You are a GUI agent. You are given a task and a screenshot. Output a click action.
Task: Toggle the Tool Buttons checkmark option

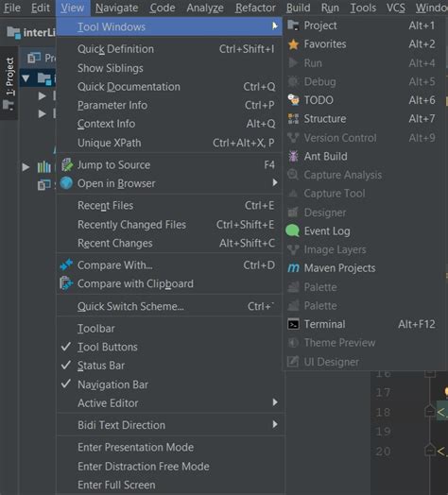click(171, 347)
